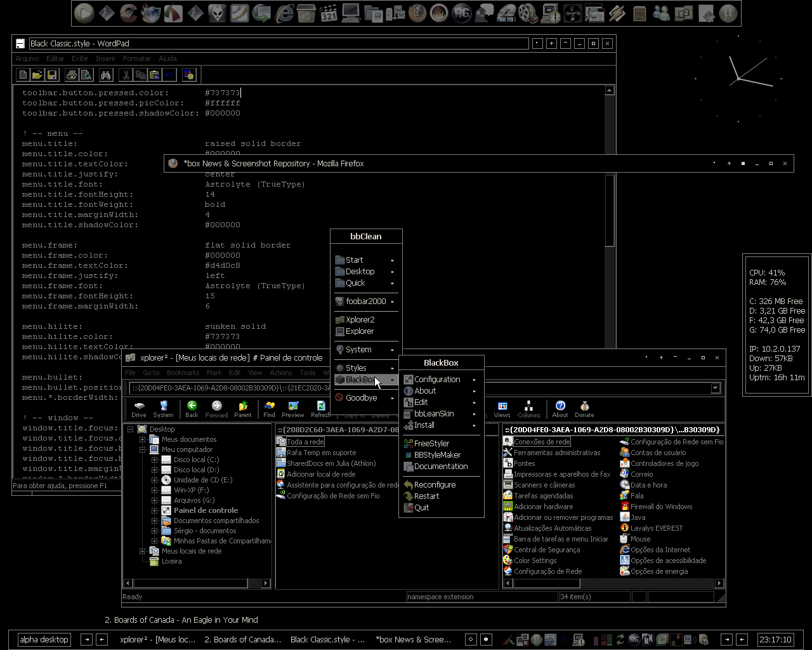Switch to xplorer² taskbar item

[x=157, y=639]
